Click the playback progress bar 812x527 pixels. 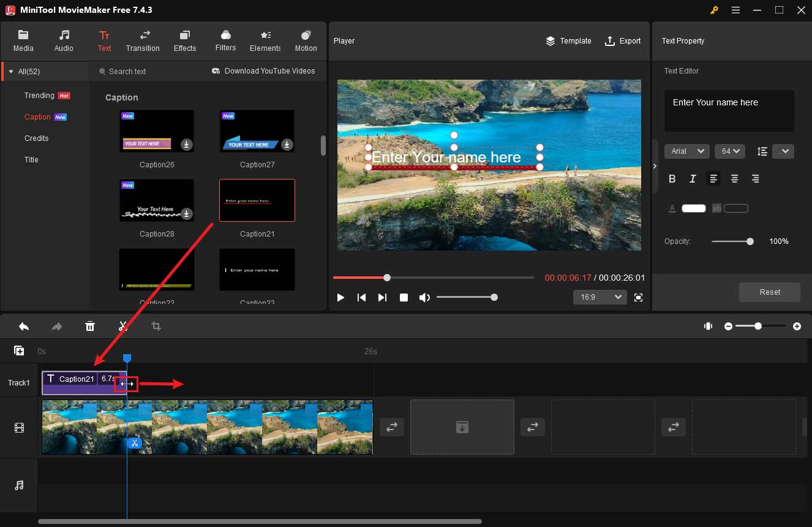click(434, 278)
